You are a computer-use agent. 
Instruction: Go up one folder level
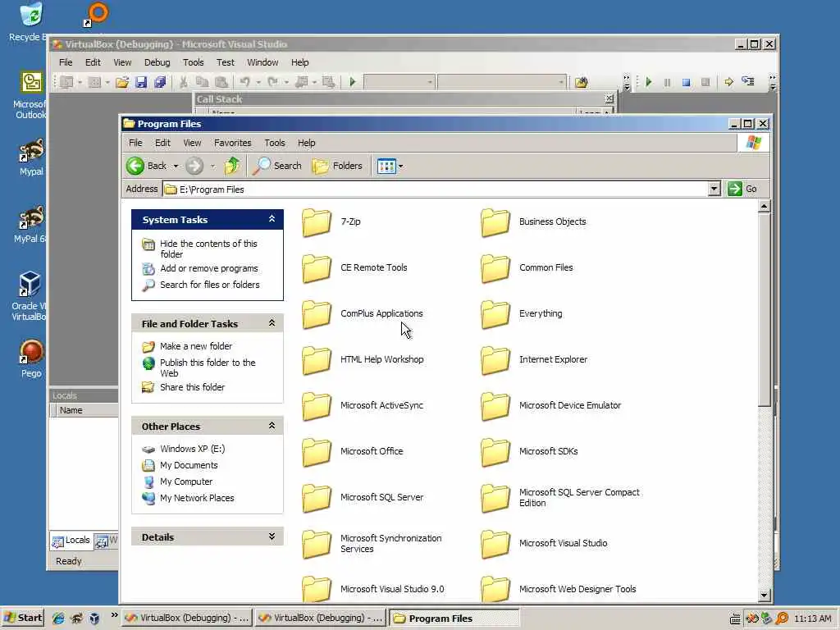point(232,166)
